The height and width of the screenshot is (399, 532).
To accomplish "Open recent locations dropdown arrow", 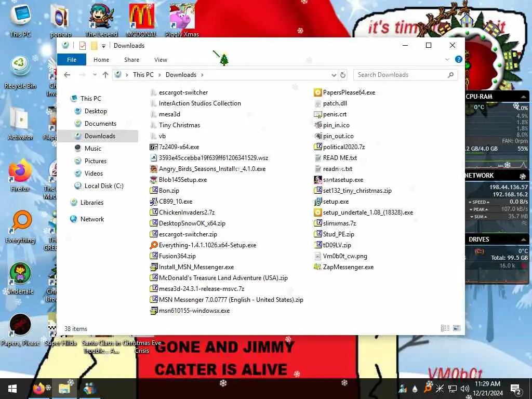I will pos(95,75).
